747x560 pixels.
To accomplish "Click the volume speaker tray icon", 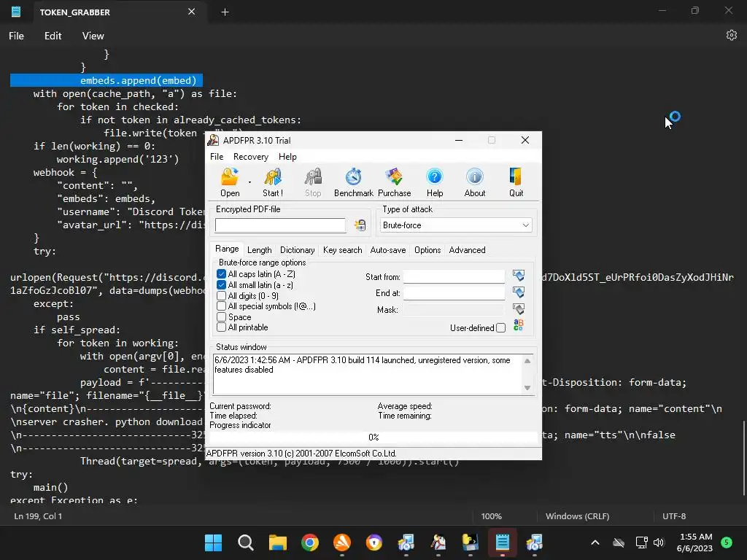I will point(659,542).
